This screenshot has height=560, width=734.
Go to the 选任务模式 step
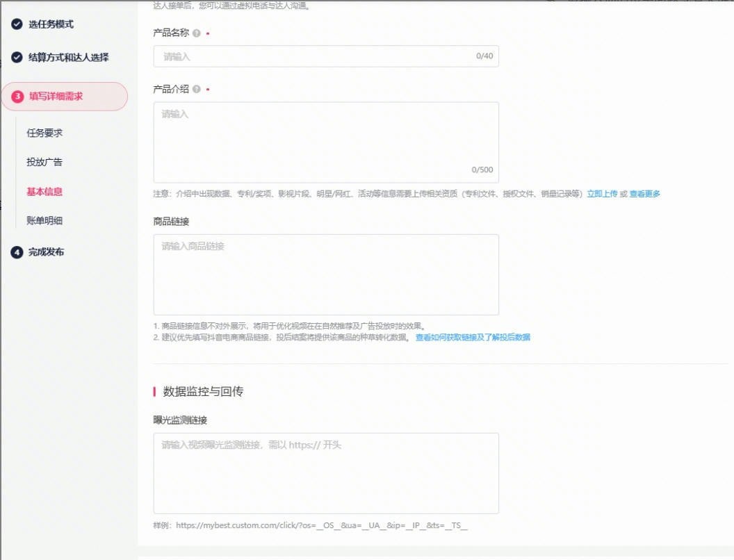point(51,24)
